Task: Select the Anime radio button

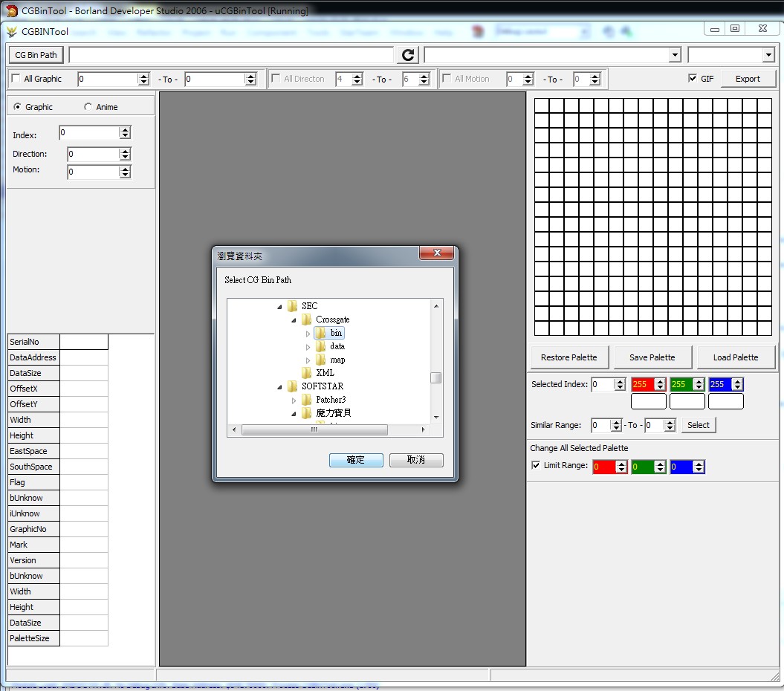Action: tap(88, 107)
